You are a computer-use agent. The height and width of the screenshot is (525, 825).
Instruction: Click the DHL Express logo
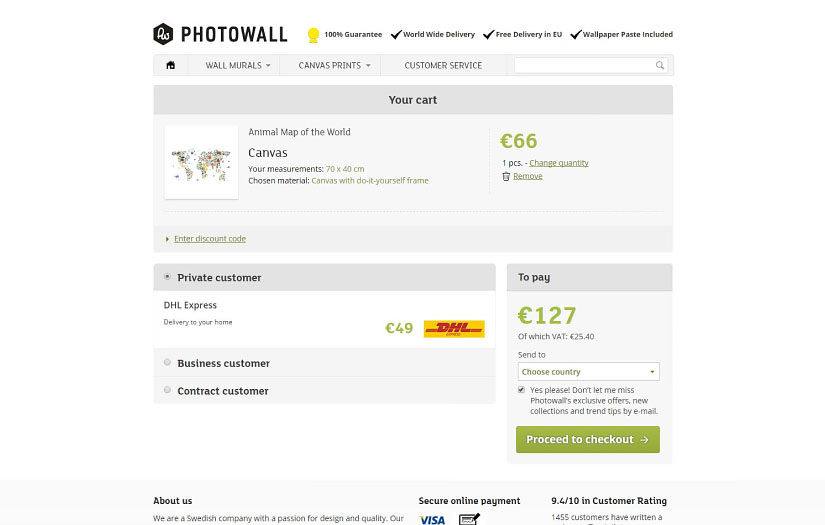coord(454,328)
